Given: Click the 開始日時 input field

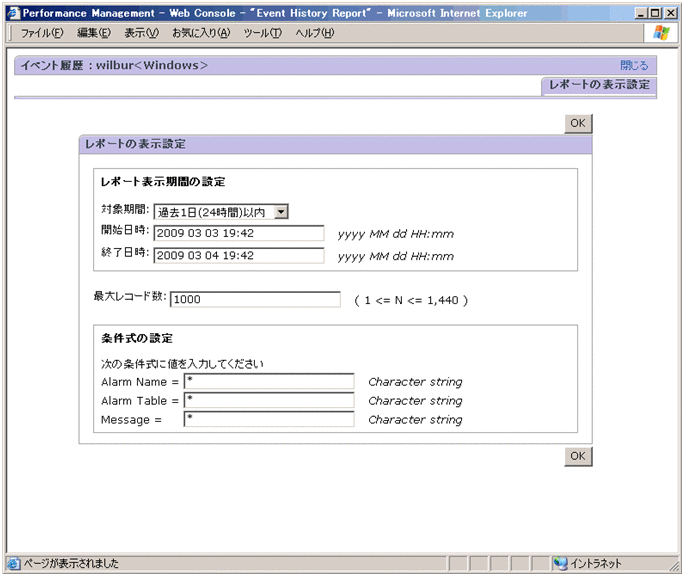Looking at the screenshot, I should pyautogui.click(x=239, y=233).
